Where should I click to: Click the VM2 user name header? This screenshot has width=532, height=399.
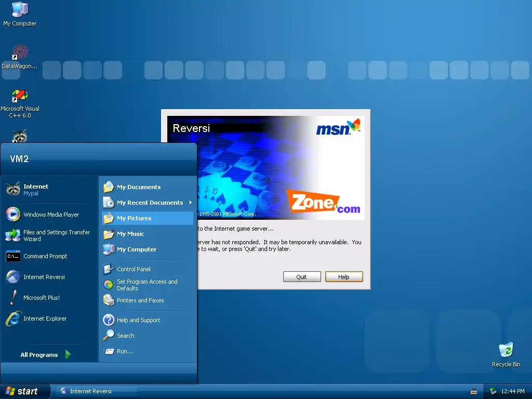pyautogui.click(x=19, y=159)
